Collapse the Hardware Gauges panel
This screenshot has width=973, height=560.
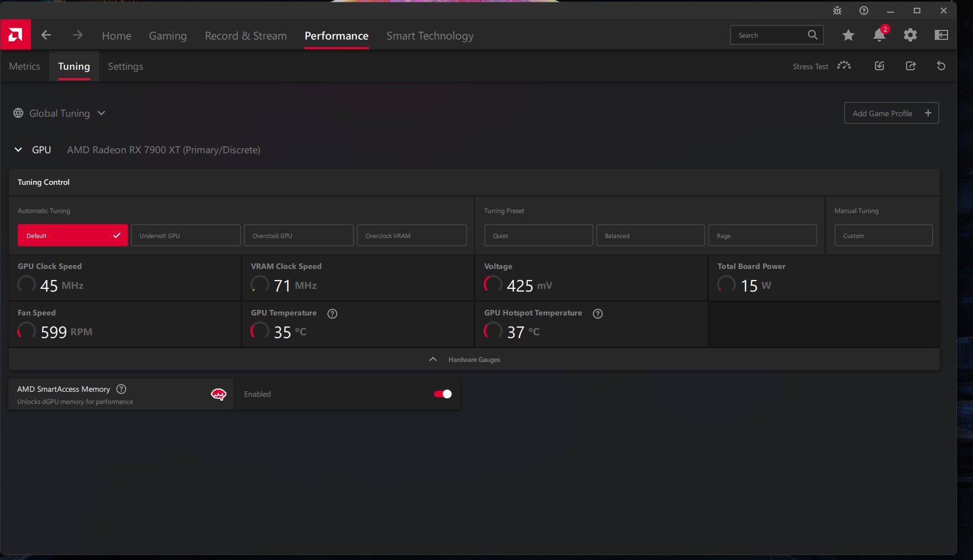(474, 359)
